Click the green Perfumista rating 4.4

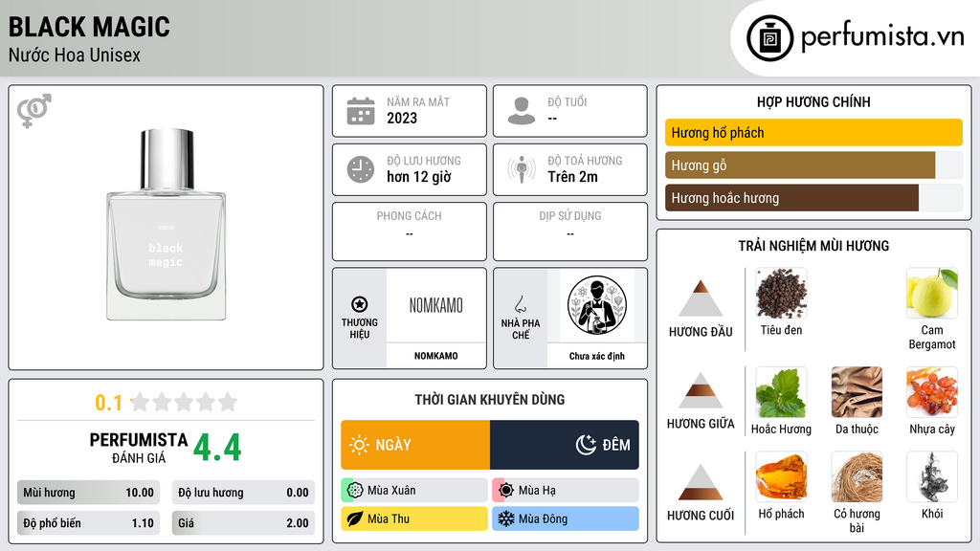click(x=217, y=448)
